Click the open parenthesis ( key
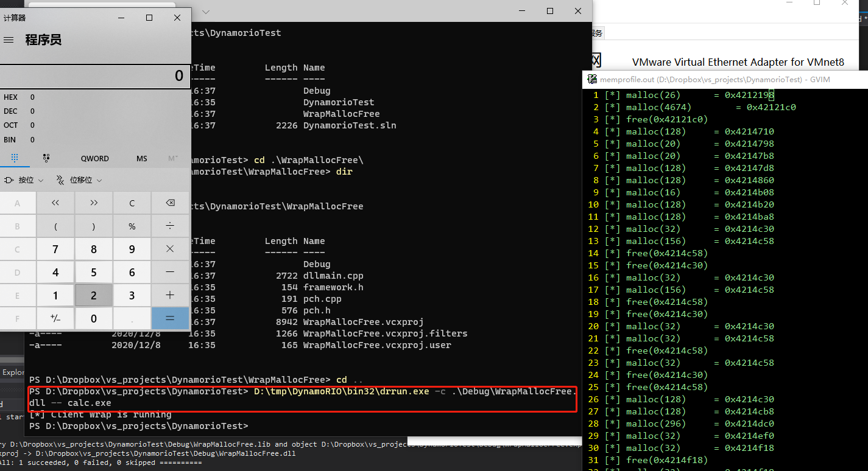Viewport: 868px width, 471px height. coord(55,226)
